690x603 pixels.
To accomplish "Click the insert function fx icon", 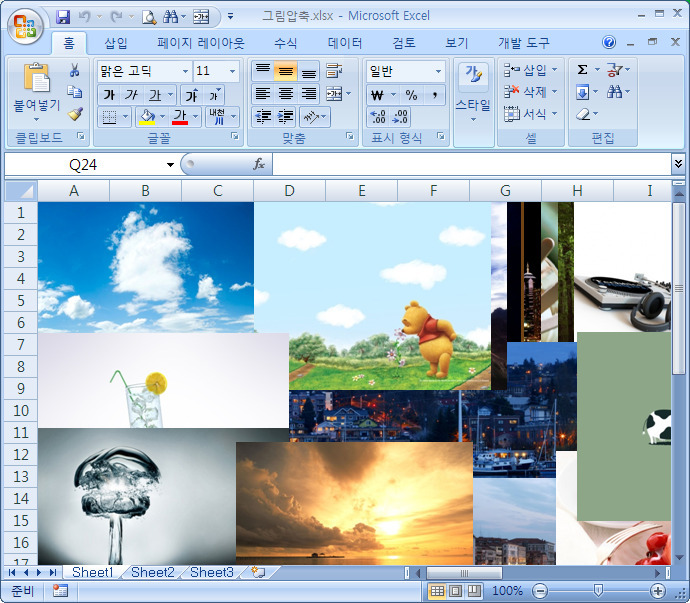I will point(259,164).
